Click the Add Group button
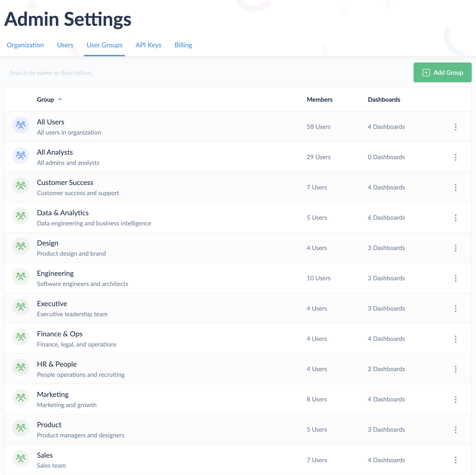476x475 pixels. [442, 72]
